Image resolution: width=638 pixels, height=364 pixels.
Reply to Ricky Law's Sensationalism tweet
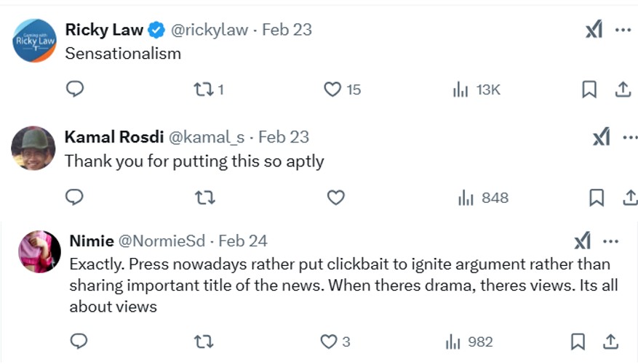(x=75, y=89)
